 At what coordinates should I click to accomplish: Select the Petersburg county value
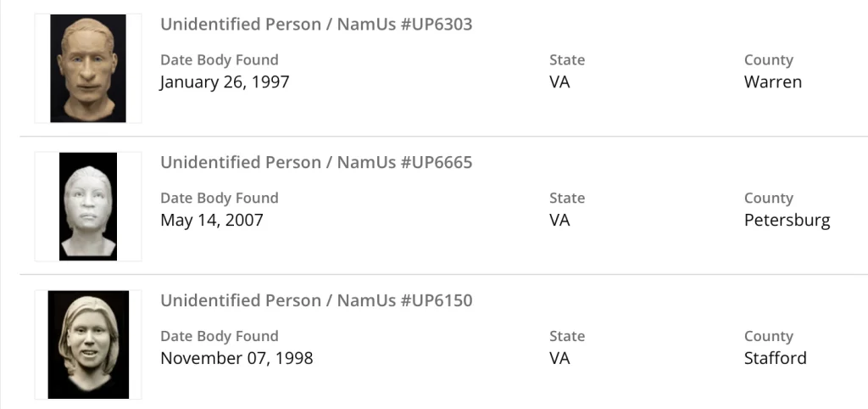click(x=787, y=221)
